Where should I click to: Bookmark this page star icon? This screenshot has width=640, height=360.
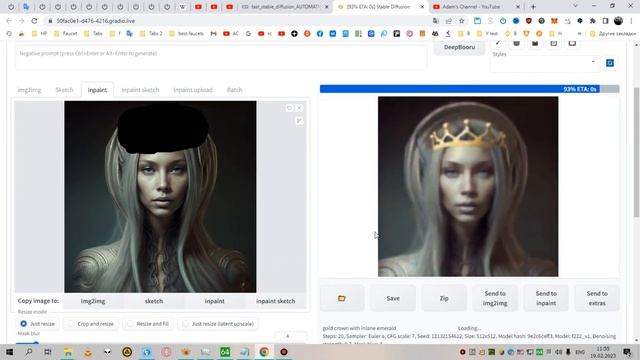pos(462,21)
